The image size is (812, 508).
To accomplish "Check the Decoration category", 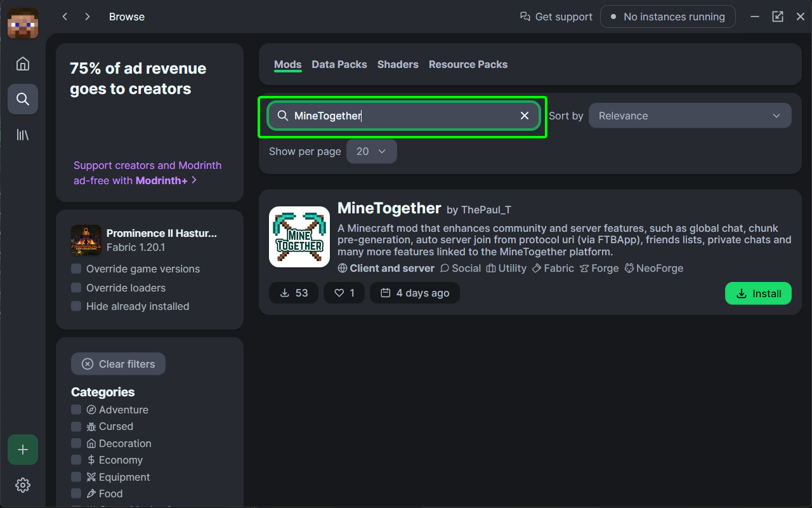I will (76, 443).
